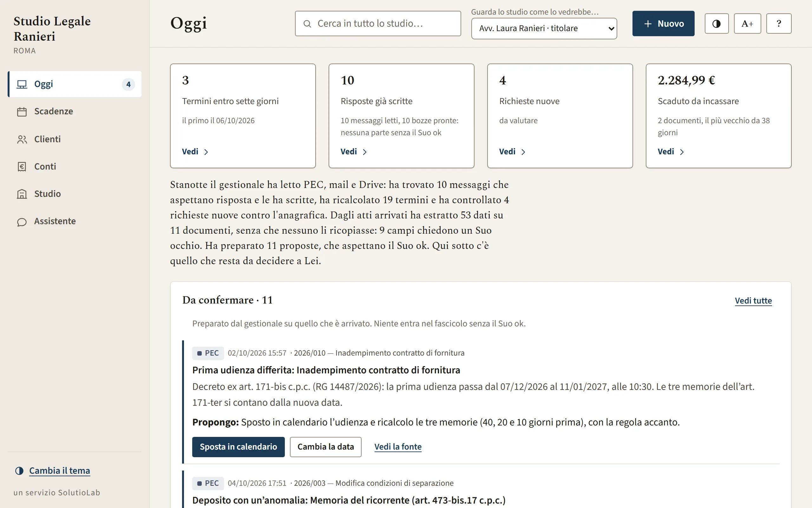Click the badge showing 4 next to Oggi
This screenshot has height=508, width=812.
click(128, 84)
